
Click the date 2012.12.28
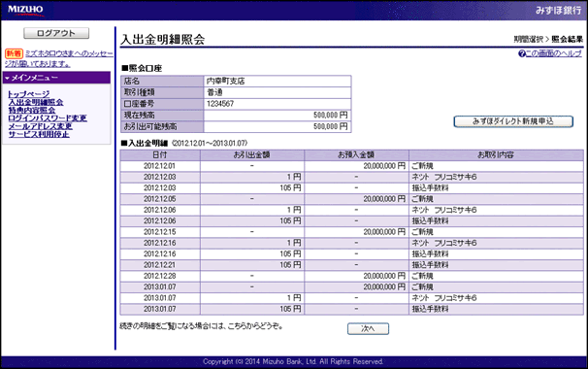[x=159, y=276]
